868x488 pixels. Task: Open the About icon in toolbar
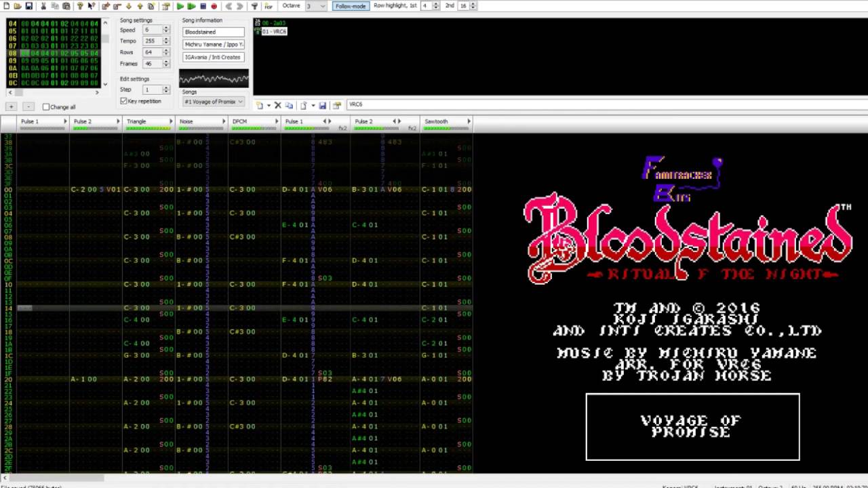tap(80, 6)
